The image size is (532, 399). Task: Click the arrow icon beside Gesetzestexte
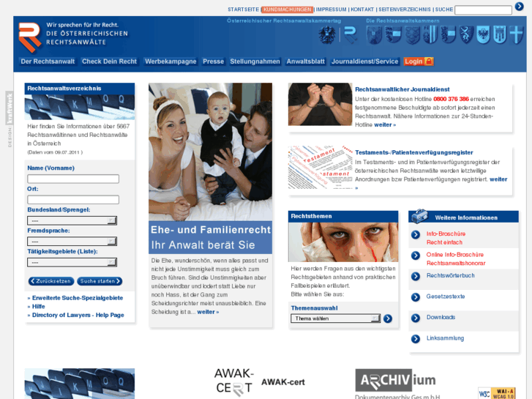click(x=416, y=297)
